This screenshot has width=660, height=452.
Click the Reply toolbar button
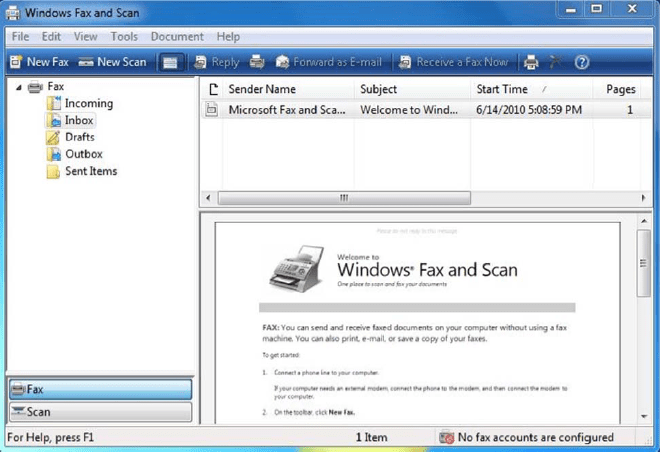[x=216, y=62]
